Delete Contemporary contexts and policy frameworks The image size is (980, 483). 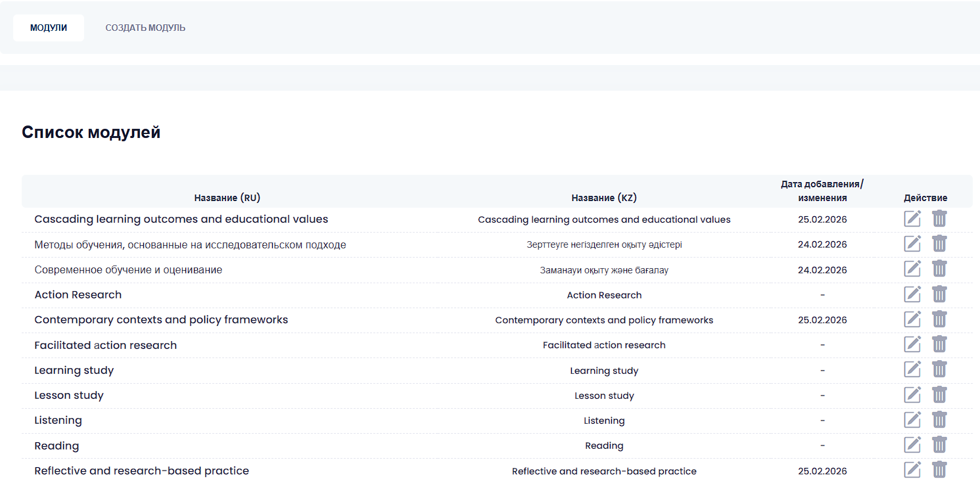(939, 319)
